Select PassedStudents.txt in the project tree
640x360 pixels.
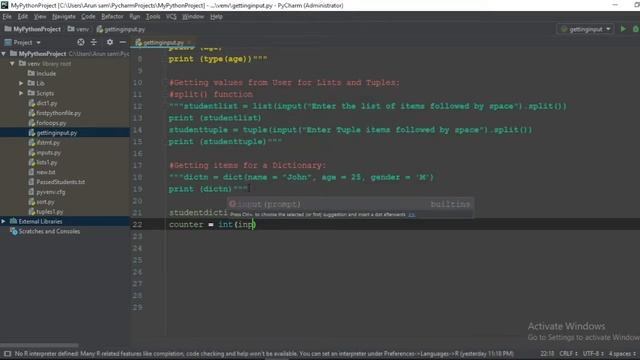coord(56,182)
